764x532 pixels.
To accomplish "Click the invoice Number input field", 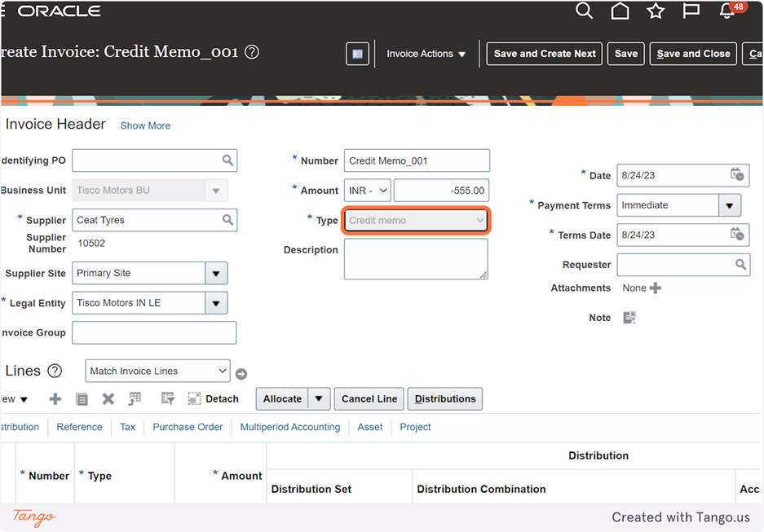I will coord(417,160).
